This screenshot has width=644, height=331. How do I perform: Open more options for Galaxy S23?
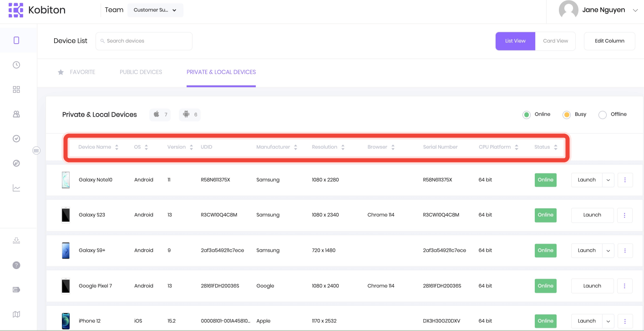[625, 215]
